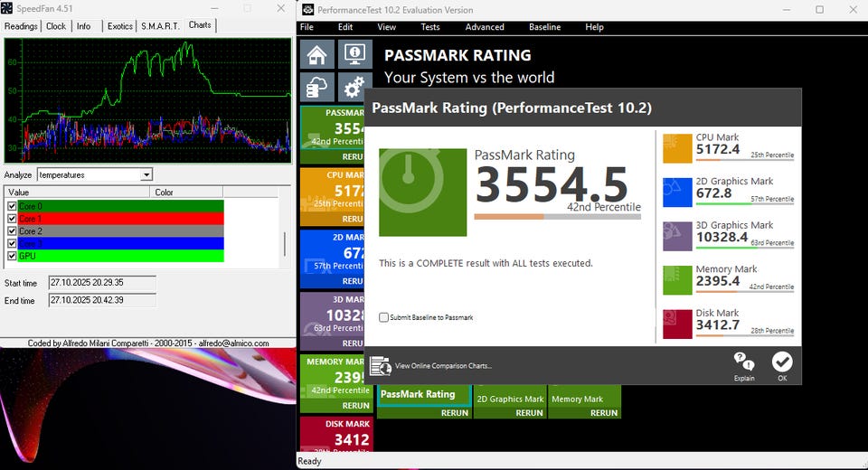Click the View Online Comparison Charts icon
This screenshot has height=470, width=868.
[x=381, y=366]
